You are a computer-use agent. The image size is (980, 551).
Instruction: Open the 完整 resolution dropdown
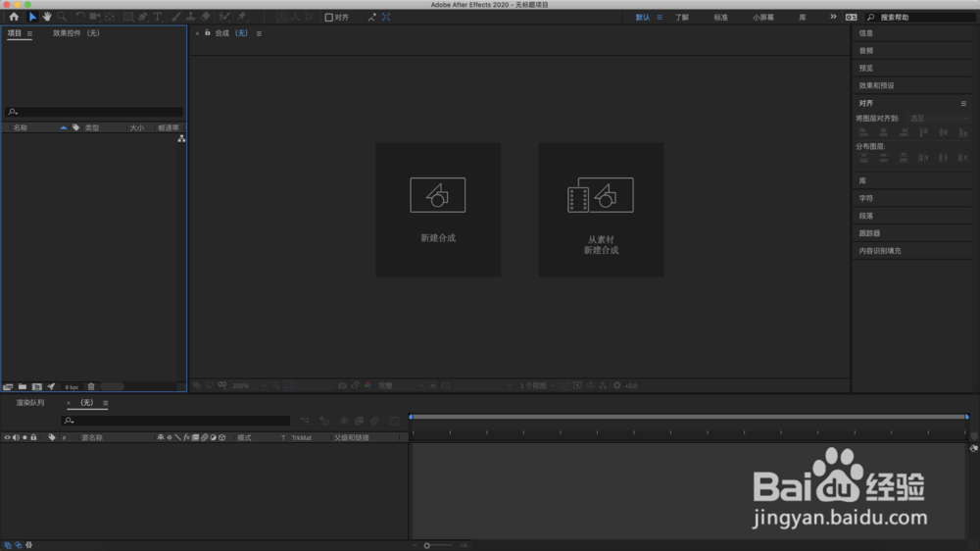click(x=401, y=386)
